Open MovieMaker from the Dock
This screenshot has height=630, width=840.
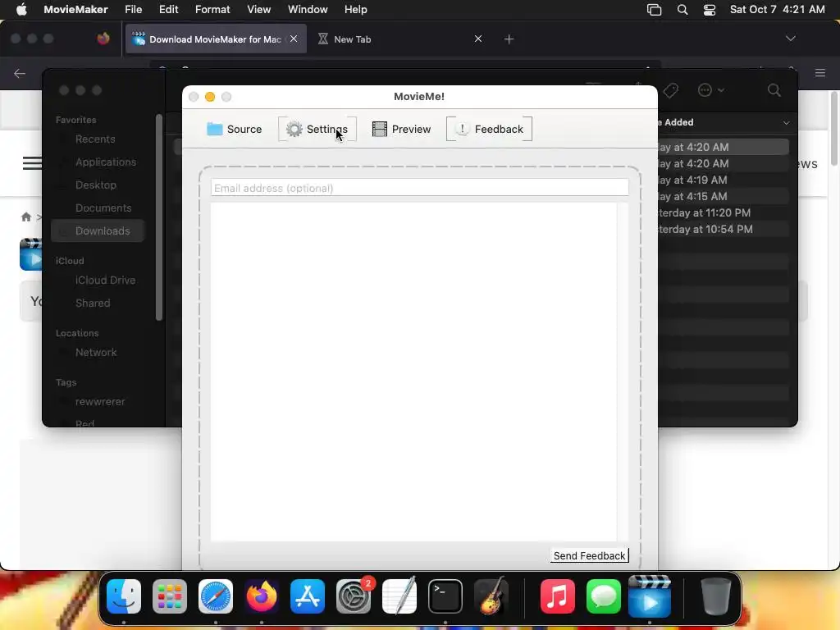pos(650,596)
